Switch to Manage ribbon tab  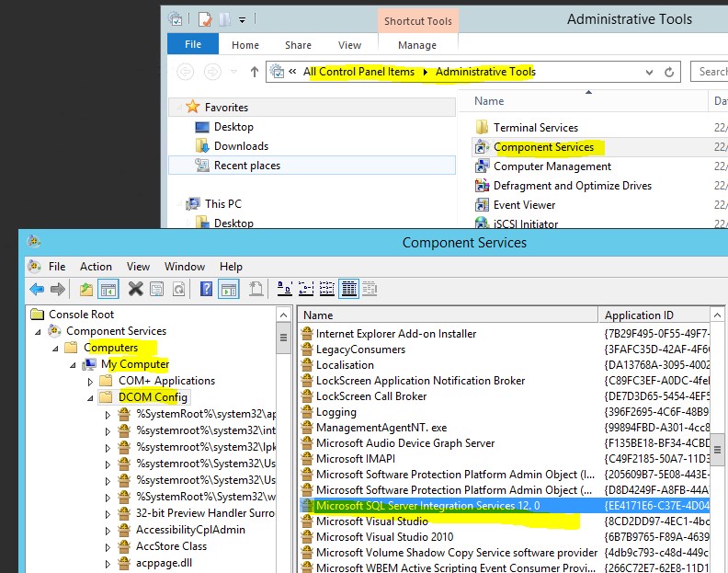click(417, 45)
